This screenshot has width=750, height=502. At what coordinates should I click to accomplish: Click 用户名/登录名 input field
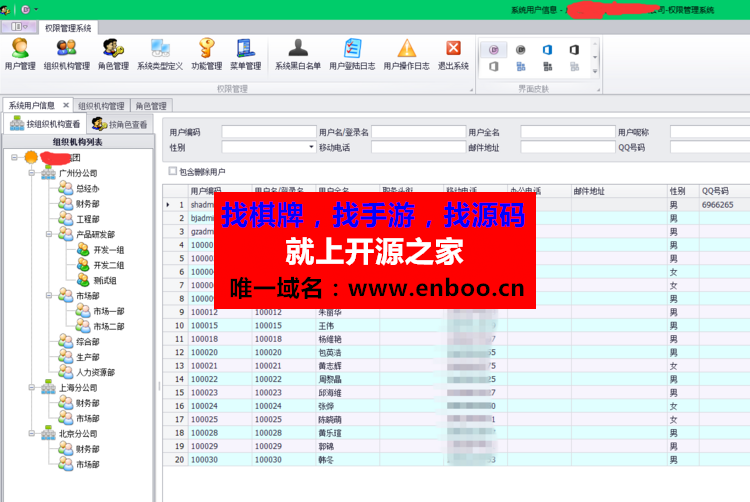tap(419, 131)
